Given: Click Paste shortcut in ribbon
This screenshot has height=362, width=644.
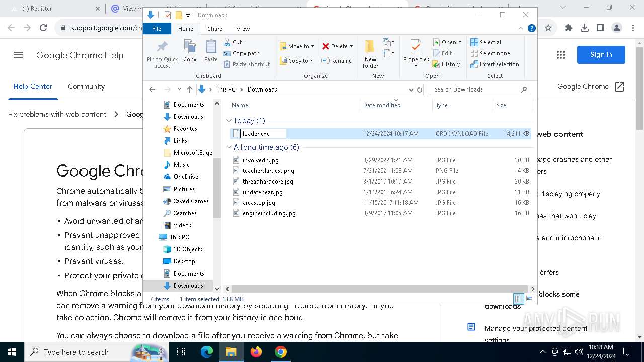Looking at the screenshot, I should [x=247, y=64].
